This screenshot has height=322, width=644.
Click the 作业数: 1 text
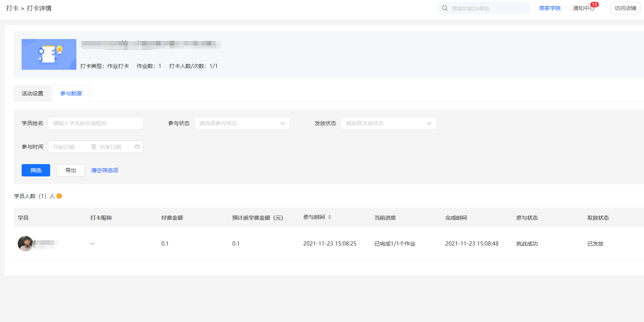coord(149,66)
